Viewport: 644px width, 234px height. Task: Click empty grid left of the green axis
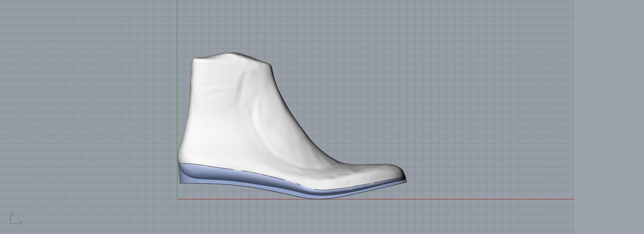88,117
